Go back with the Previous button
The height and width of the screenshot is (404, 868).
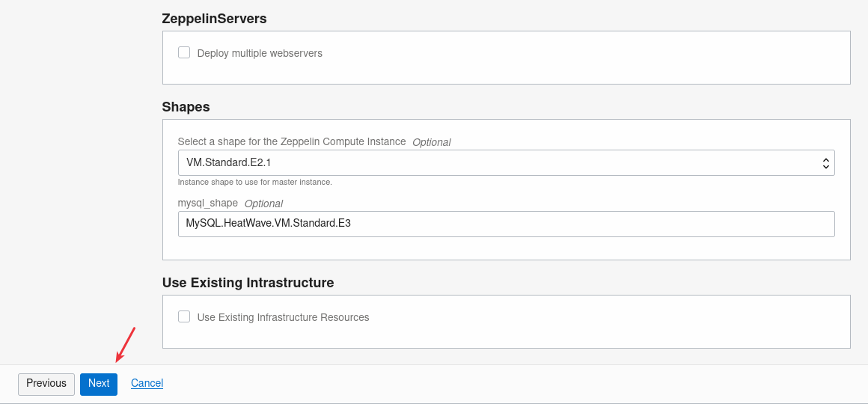(x=46, y=383)
